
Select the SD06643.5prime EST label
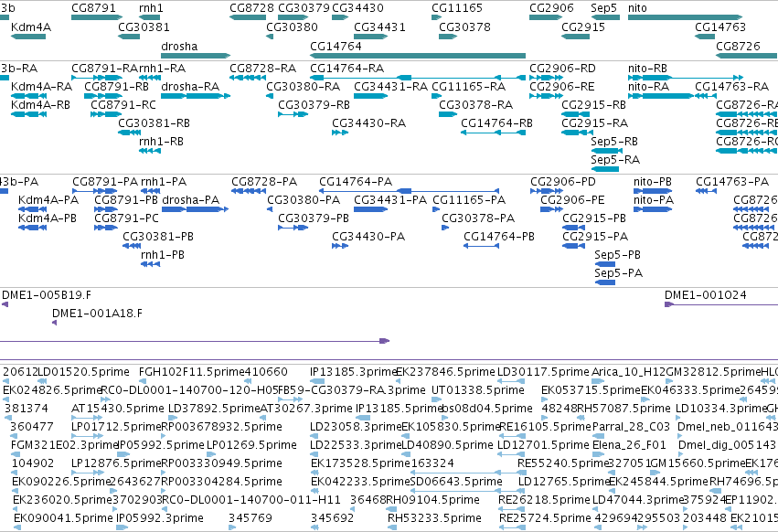[456, 482]
